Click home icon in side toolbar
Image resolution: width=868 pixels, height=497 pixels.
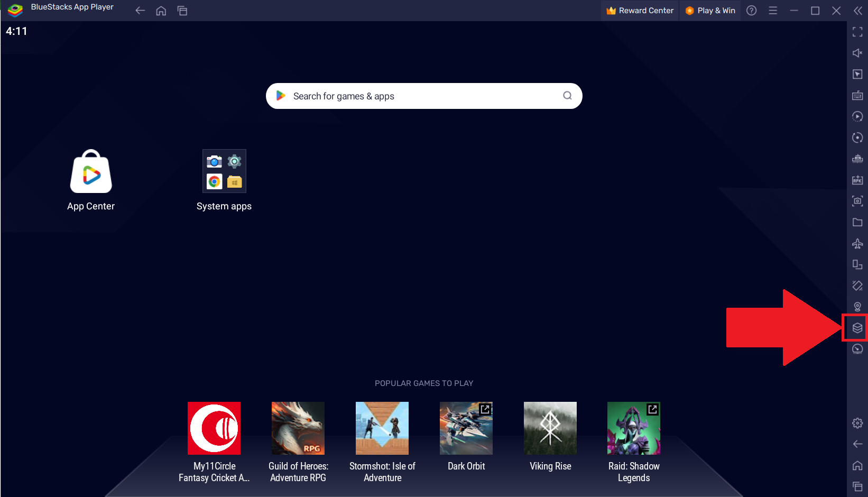click(x=857, y=465)
